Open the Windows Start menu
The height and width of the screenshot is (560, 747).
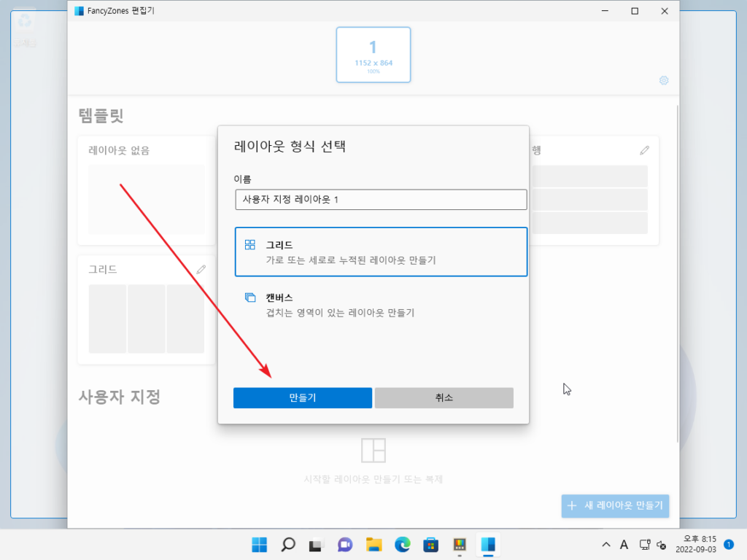click(x=259, y=545)
